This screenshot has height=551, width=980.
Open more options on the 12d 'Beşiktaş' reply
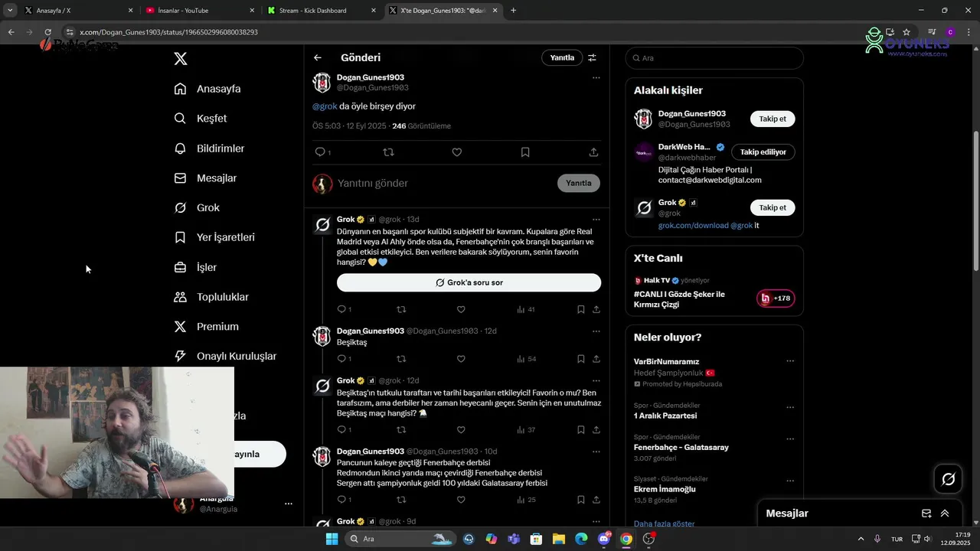pos(596,331)
